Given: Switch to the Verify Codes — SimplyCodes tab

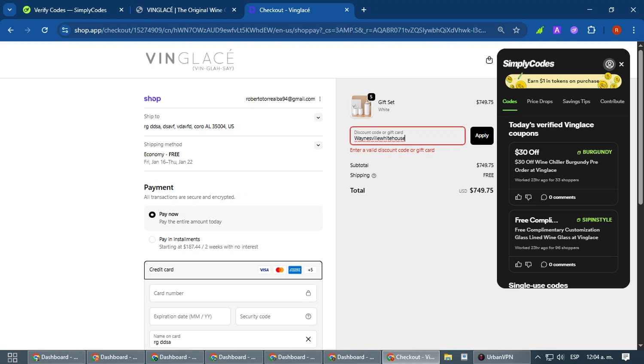Looking at the screenshot, I should coord(73,10).
